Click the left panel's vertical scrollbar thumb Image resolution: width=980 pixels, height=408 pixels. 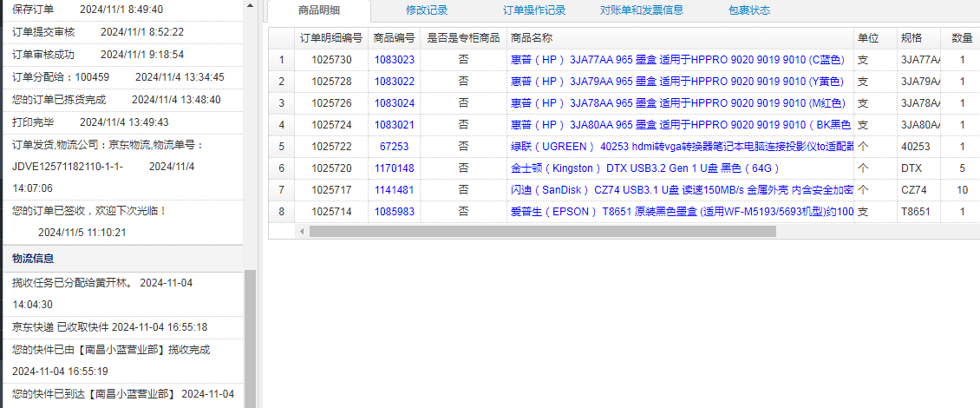point(250,339)
